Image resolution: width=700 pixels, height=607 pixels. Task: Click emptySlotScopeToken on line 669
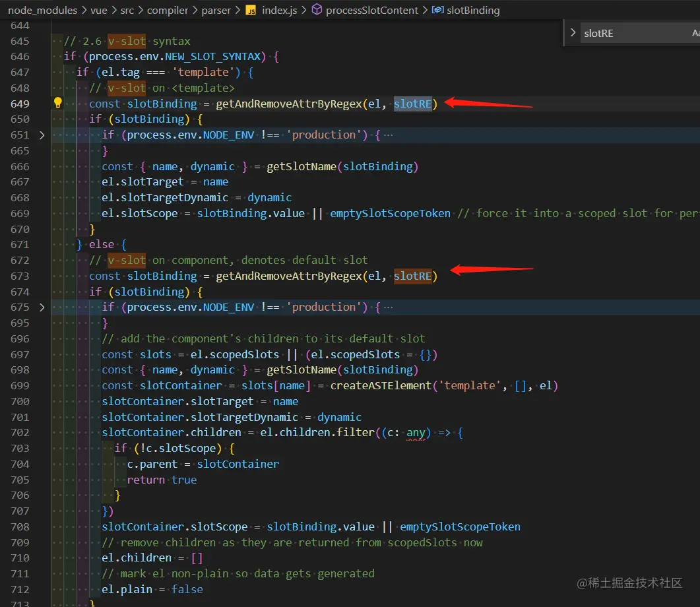coord(390,213)
